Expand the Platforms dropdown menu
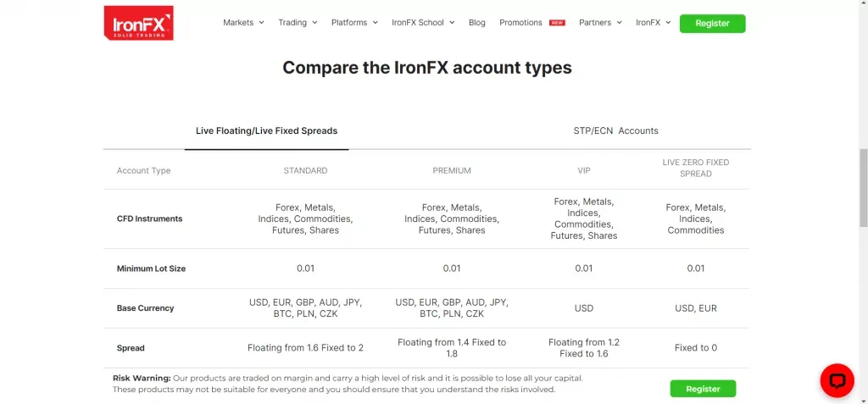Viewport: 868px width, 404px height. tap(354, 23)
